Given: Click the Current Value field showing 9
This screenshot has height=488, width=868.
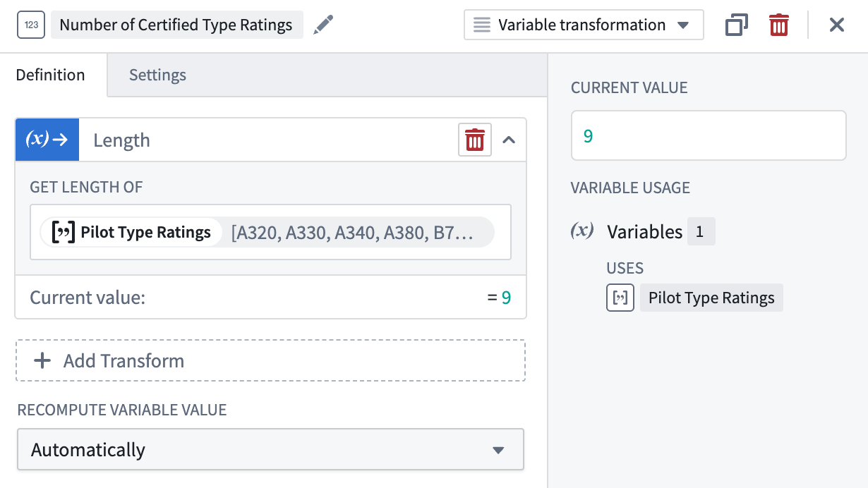Looking at the screenshot, I should pos(708,135).
